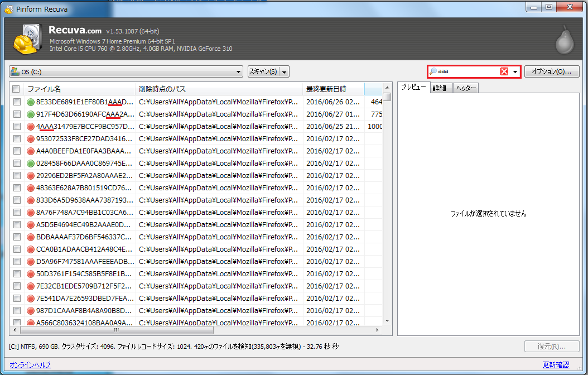Clear the search filter with the red X

tap(504, 71)
